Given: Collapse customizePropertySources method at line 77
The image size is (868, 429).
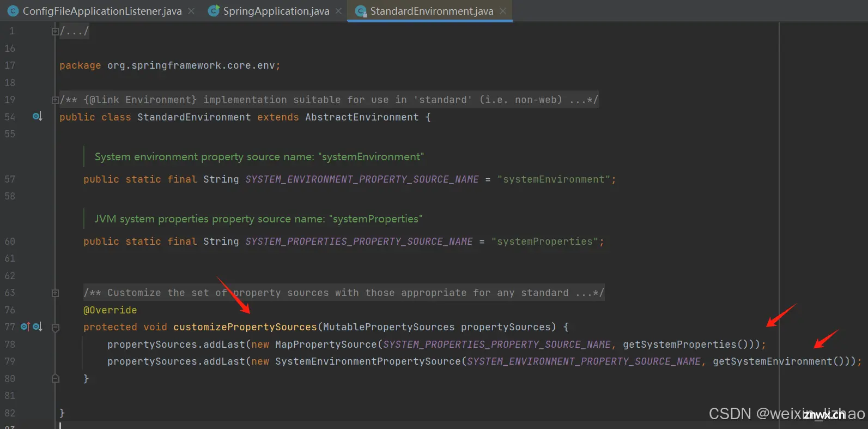Looking at the screenshot, I should [x=55, y=328].
